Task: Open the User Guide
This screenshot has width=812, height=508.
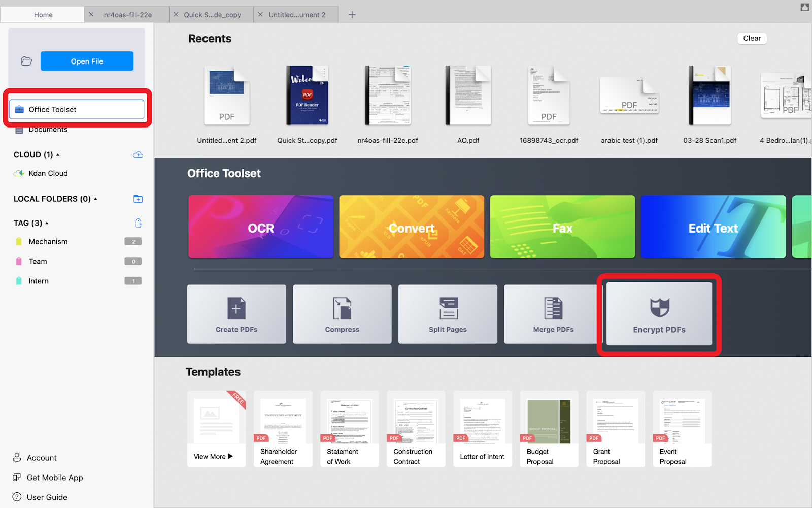Action: [47, 497]
